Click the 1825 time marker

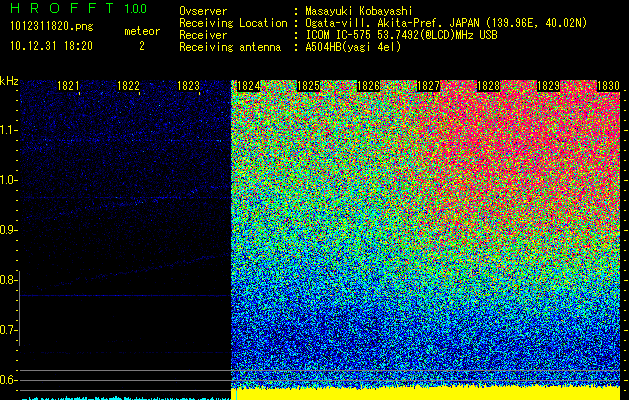308,86
